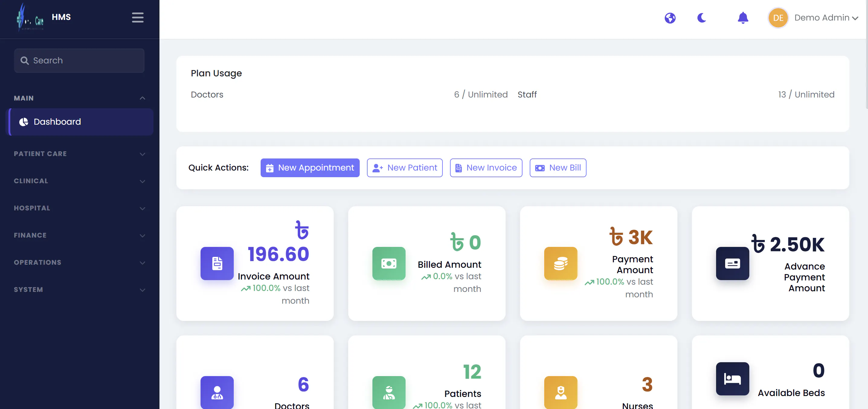
Task: Click the HMS Care logo
Action: tap(30, 18)
